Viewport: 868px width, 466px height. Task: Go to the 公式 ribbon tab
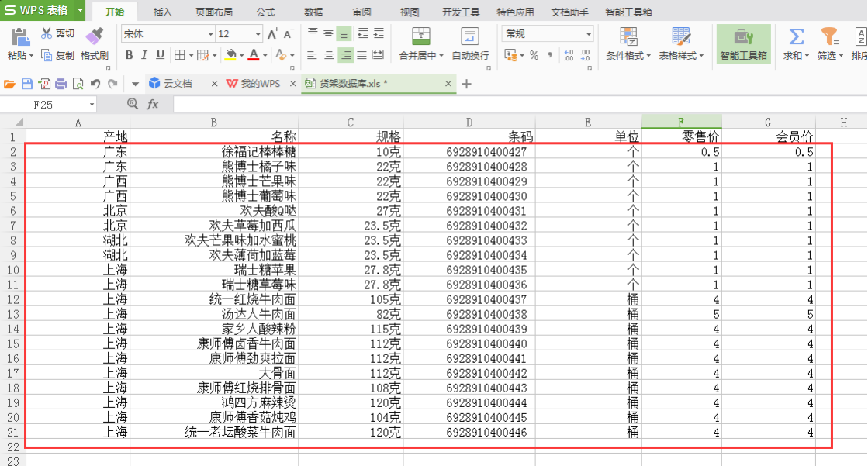pyautogui.click(x=266, y=12)
